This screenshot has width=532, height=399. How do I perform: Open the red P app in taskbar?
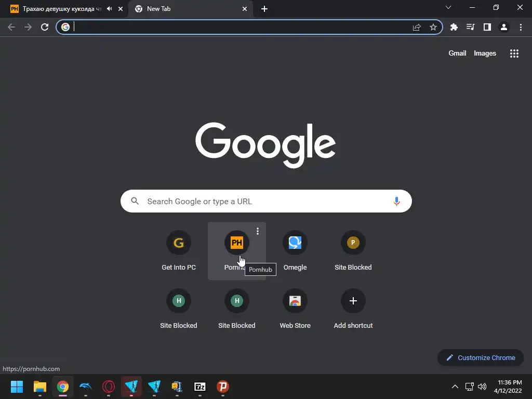tap(222, 387)
